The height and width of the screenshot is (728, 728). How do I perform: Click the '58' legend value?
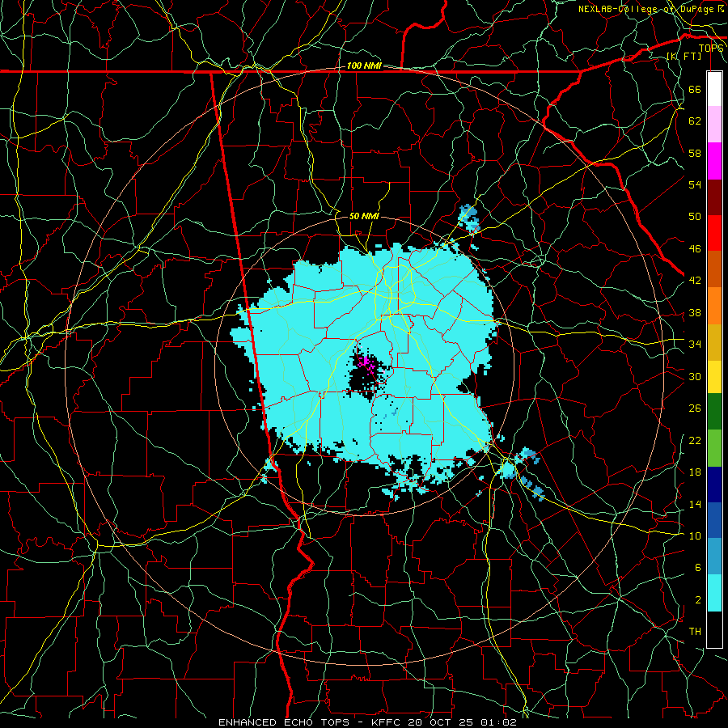pyautogui.click(x=695, y=153)
